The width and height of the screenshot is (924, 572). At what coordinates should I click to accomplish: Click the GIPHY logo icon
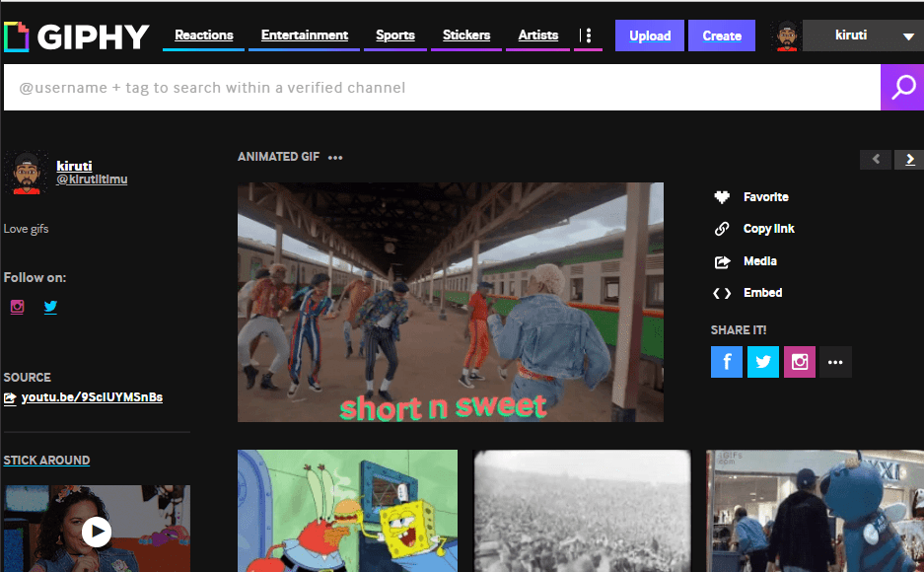pos(17,36)
